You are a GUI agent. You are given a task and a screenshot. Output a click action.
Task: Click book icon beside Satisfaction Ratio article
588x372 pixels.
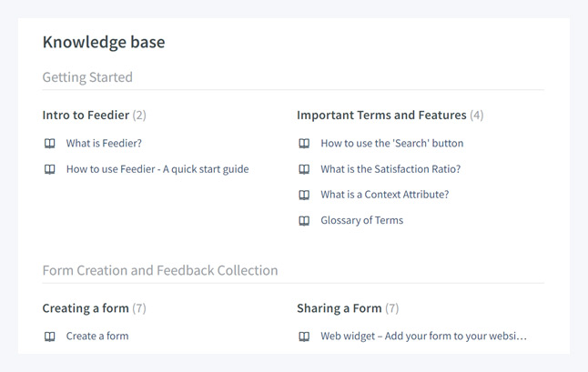304,169
